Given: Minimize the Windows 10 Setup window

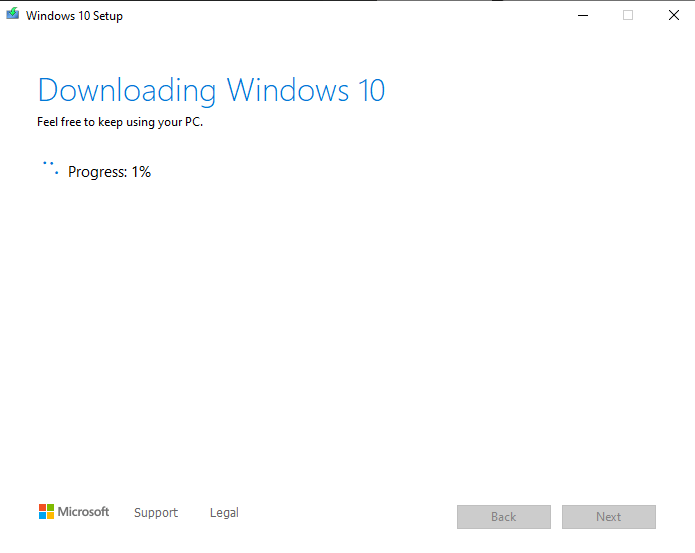Looking at the screenshot, I should 583,16.
